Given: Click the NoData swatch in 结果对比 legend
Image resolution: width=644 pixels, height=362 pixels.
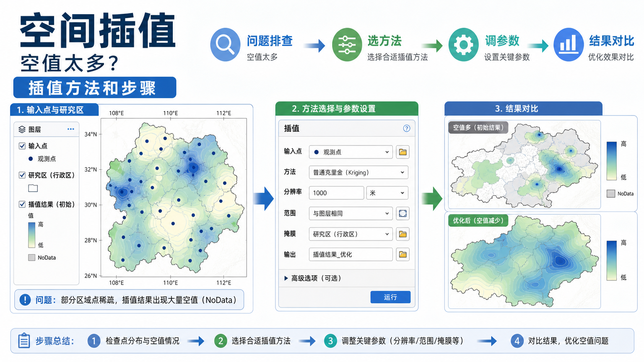Looking at the screenshot, I should pos(611,194).
